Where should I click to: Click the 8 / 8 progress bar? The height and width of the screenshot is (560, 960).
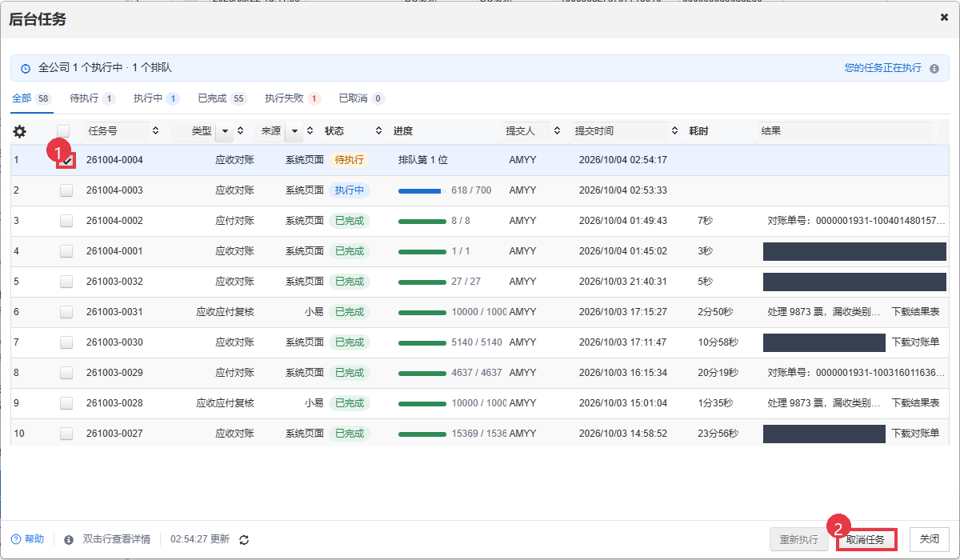(x=422, y=221)
